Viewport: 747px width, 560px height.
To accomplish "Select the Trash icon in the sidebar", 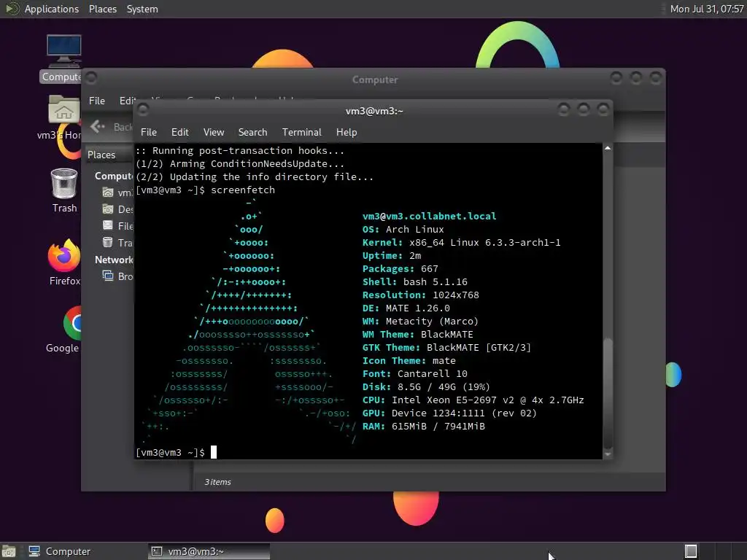I will [x=108, y=242].
